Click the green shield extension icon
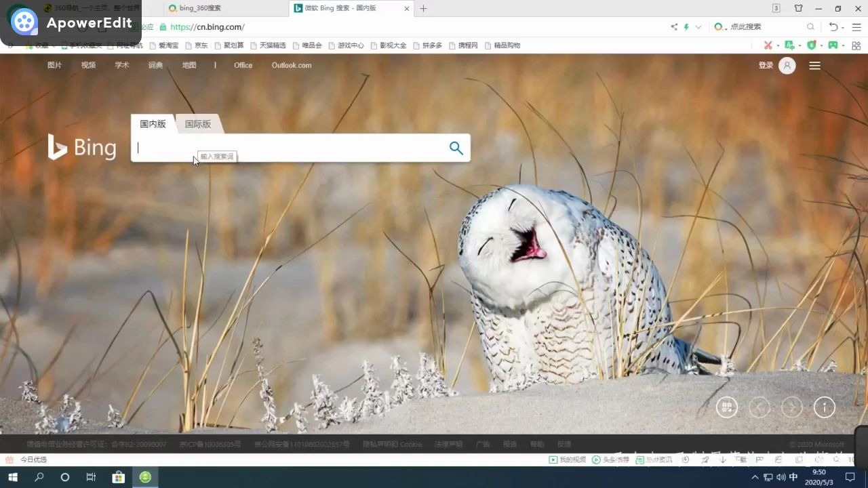This screenshot has width=868, height=488. point(811,45)
